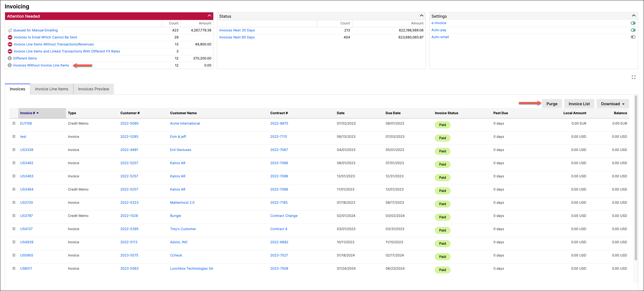Select the Invoices tab
644x291 pixels.
pos(17,89)
